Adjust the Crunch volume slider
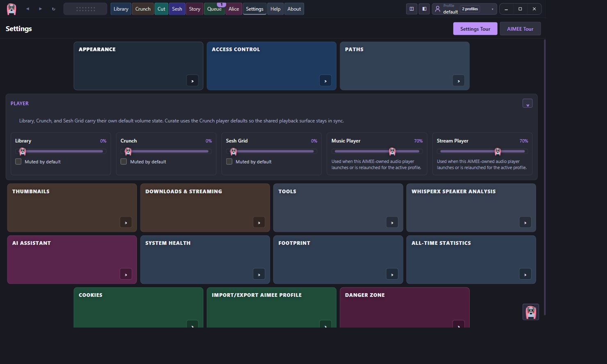607x364 pixels. (166, 151)
